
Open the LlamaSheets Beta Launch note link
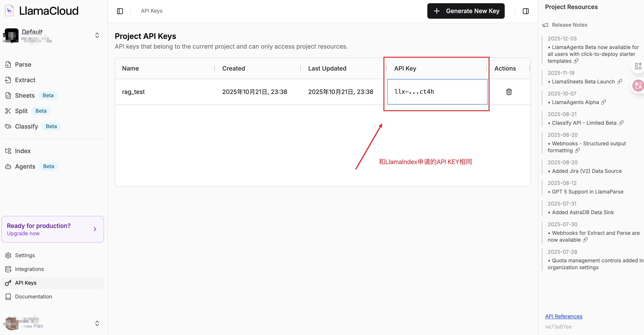click(x=619, y=81)
